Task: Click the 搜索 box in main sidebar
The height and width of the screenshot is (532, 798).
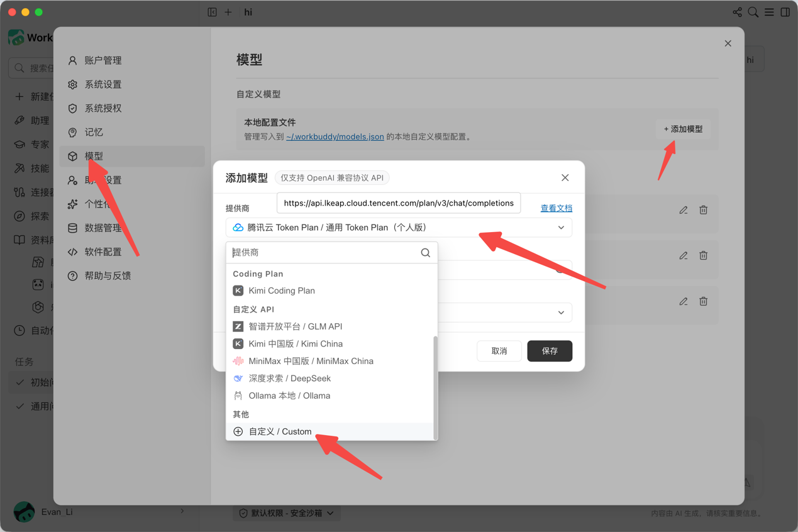Action: tap(31, 67)
